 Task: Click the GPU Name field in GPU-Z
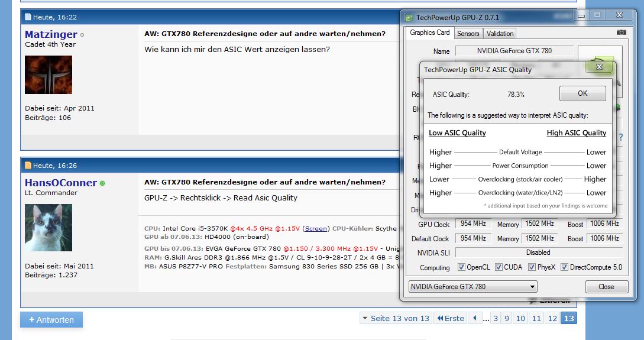point(514,51)
